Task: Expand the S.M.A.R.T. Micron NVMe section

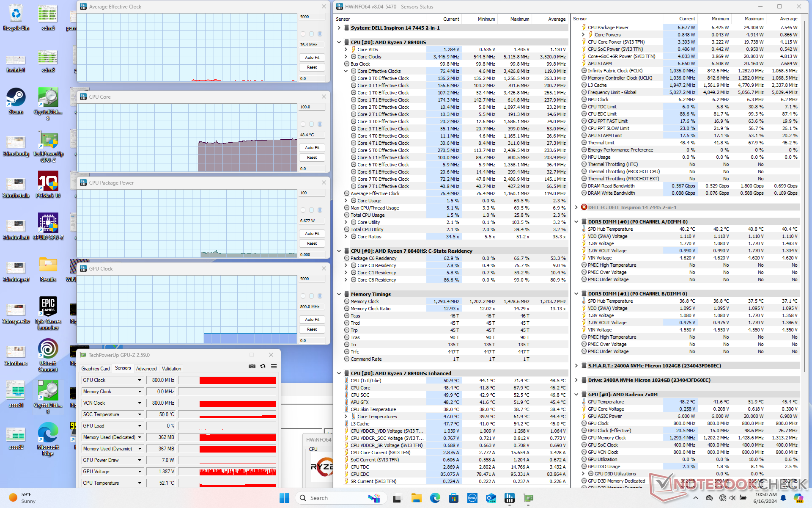Action: 576,366
